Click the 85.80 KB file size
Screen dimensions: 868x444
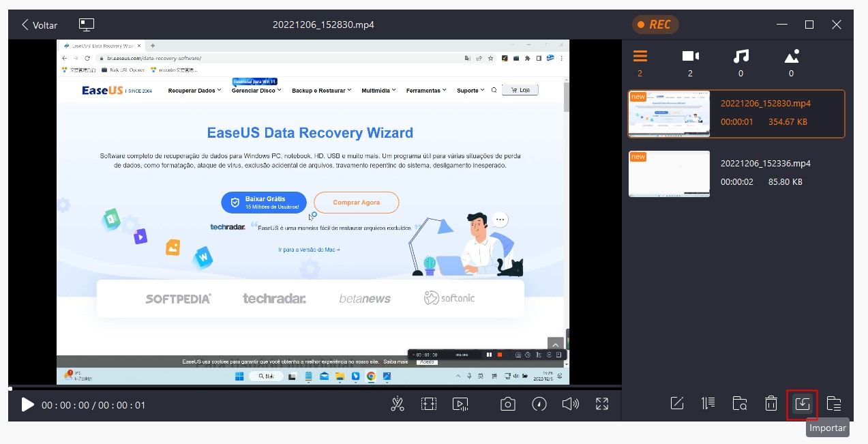(785, 182)
